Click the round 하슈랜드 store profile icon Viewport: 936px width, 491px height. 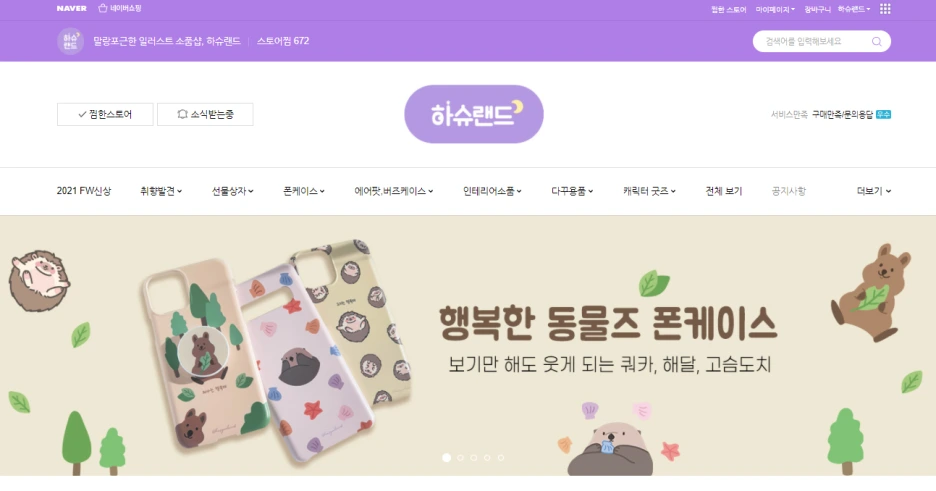click(x=70, y=41)
